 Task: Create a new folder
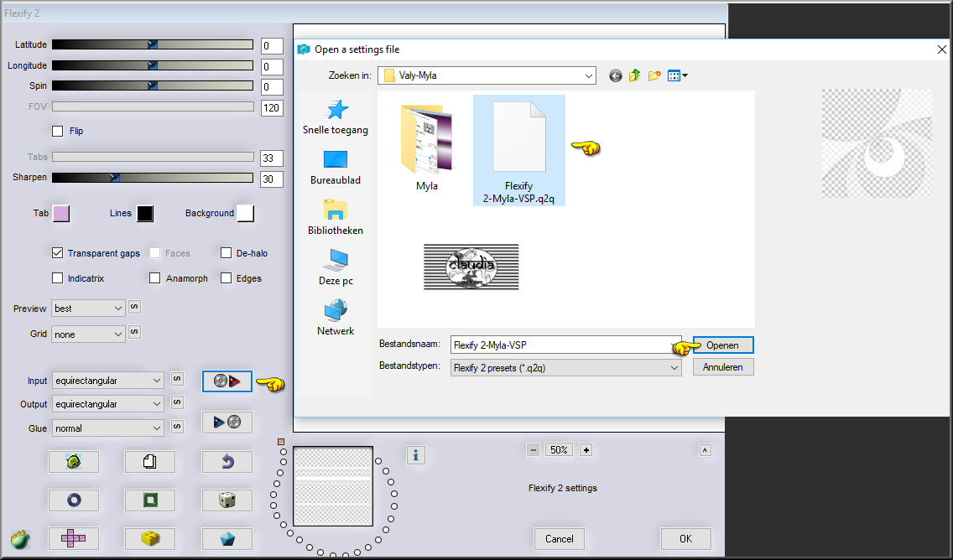[x=654, y=76]
